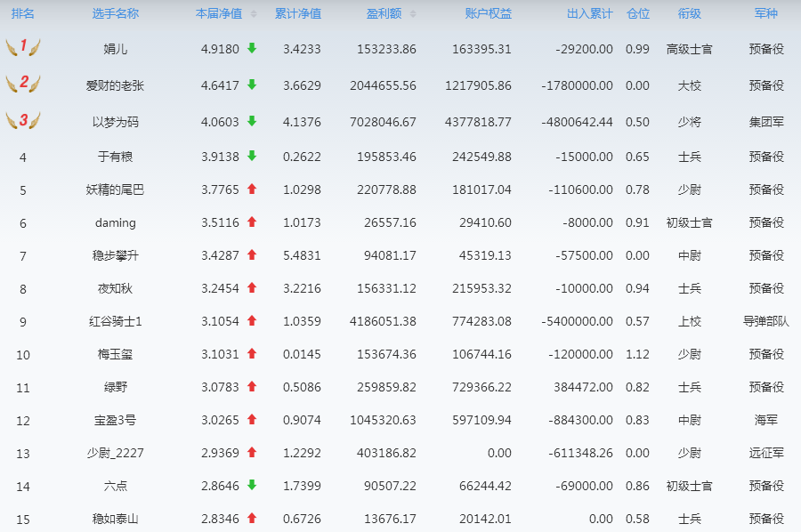Sort by 本届净值 using sort arrows
The height and width of the screenshot is (532, 801).
[x=254, y=13]
